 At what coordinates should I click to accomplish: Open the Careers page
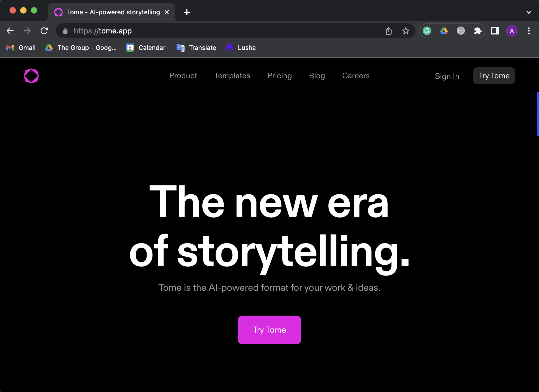(x=356, y=76)
